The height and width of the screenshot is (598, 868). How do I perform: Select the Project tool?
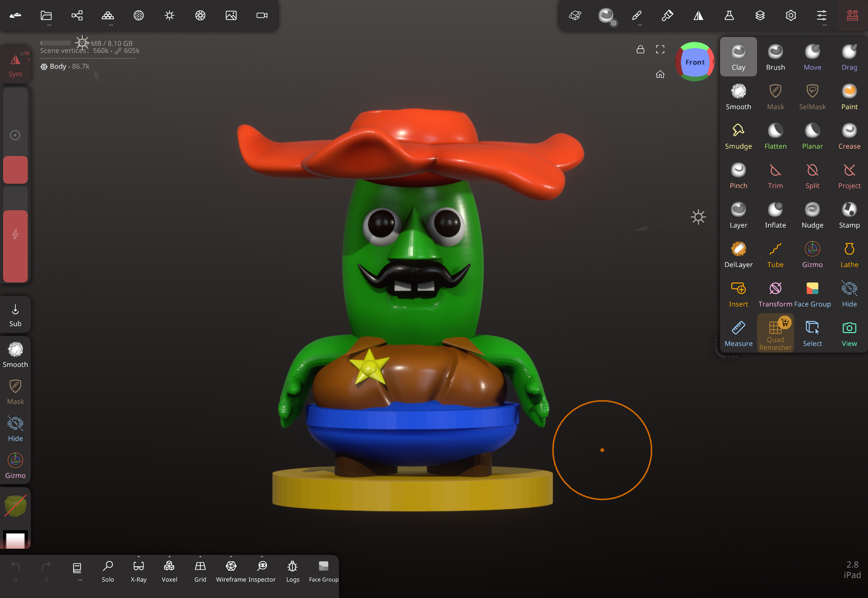pyautogui.click(x=849, y=175)
